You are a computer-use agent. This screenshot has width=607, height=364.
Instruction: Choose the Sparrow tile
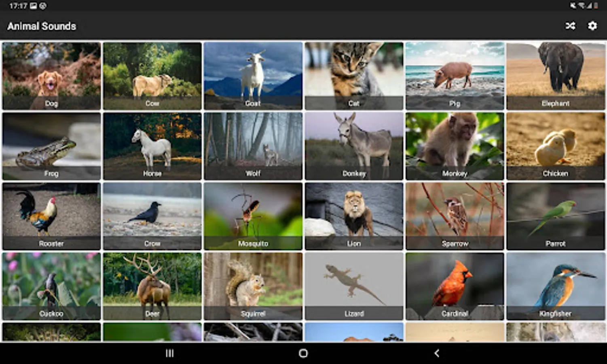[x=455, y=216]
